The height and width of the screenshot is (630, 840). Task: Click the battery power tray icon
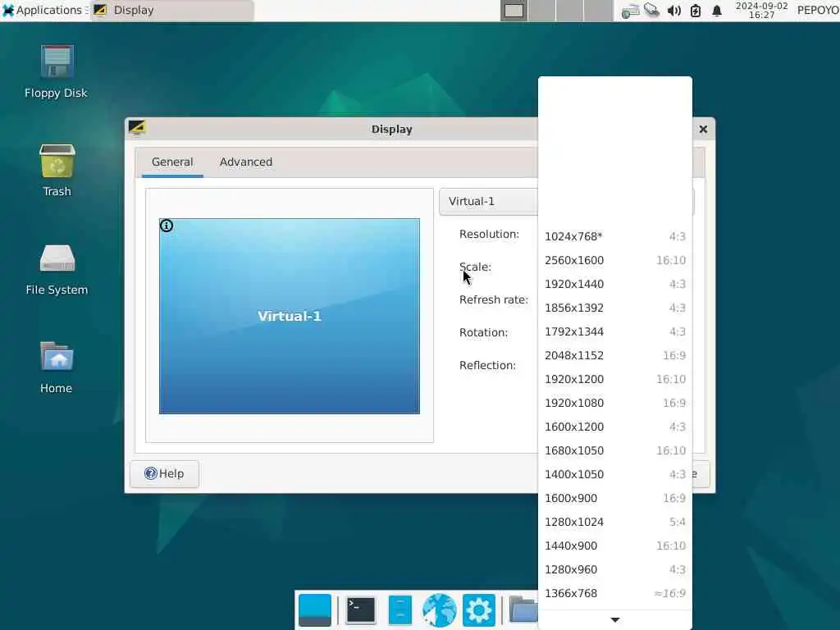coord(696,11)
